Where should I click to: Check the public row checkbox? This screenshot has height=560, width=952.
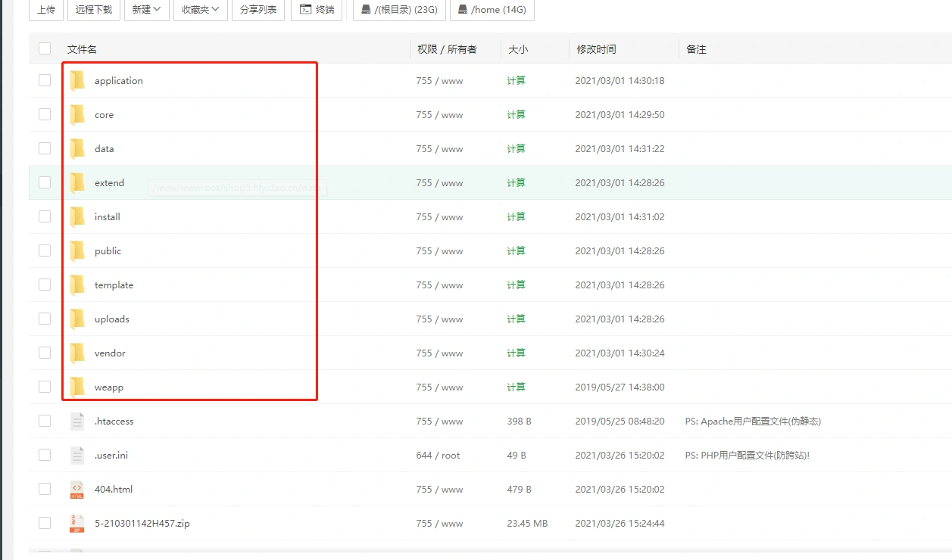(x=45, y=250)
